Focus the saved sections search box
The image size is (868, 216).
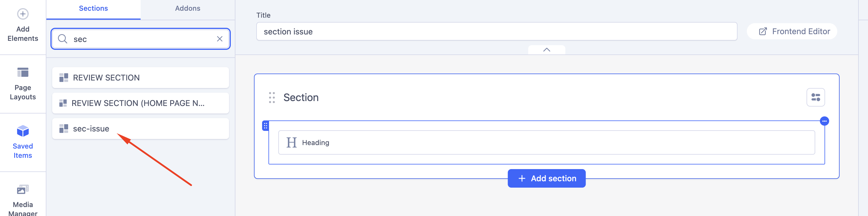click(141, 39)
